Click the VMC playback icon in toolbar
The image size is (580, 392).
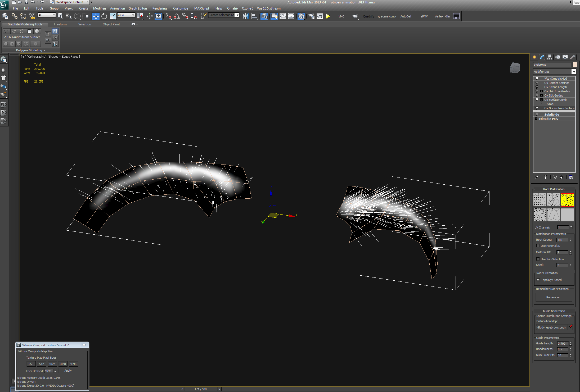click(329, 16)
